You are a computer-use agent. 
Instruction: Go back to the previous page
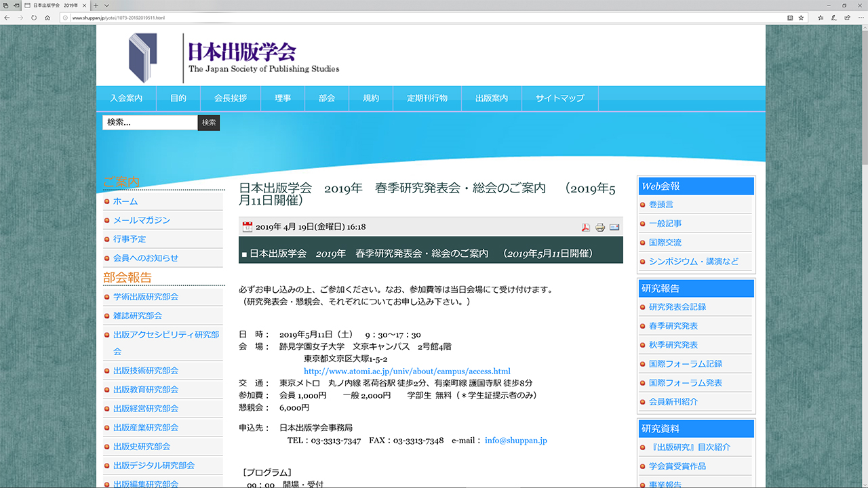click(7, 18)
